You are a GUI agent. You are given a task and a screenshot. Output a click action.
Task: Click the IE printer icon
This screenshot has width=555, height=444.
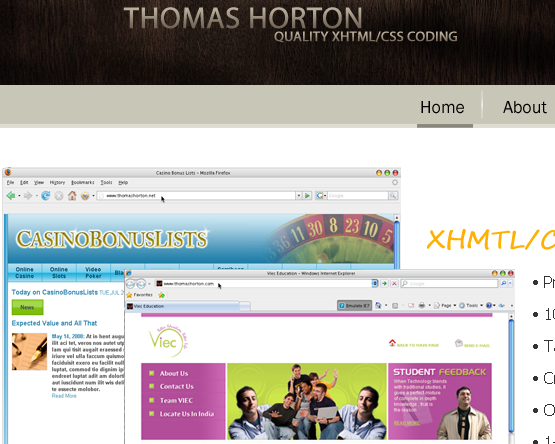pos(421,305)
